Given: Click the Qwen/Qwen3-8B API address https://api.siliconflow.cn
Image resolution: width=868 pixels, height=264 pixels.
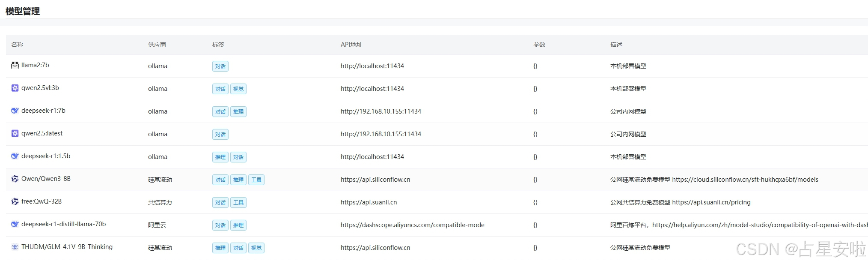Looking at the screenshot, I should pyautogui.click(x=375, y=180).
